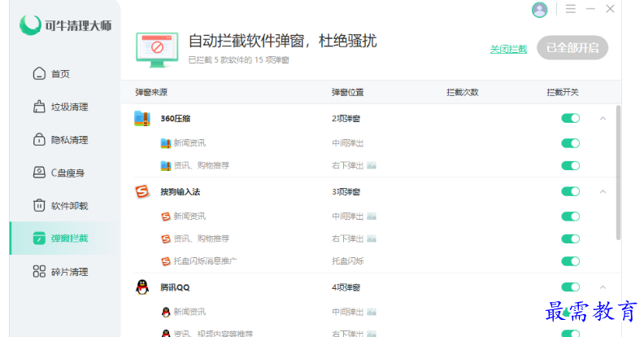Toggle blocking for 腾讯QQ group
Image resolution: width=644 pixels, height=337 pixels.
tap(571, 287)
